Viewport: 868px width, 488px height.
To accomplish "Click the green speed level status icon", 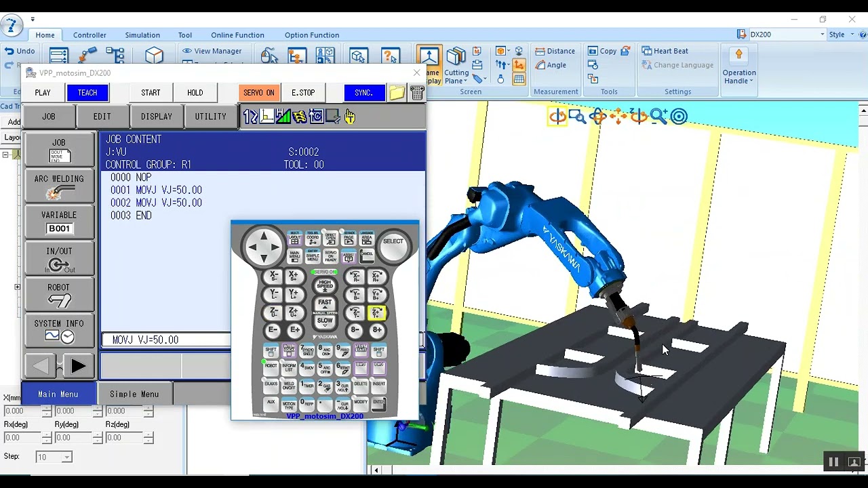I will pyautogui.click(x=283, y=117).
